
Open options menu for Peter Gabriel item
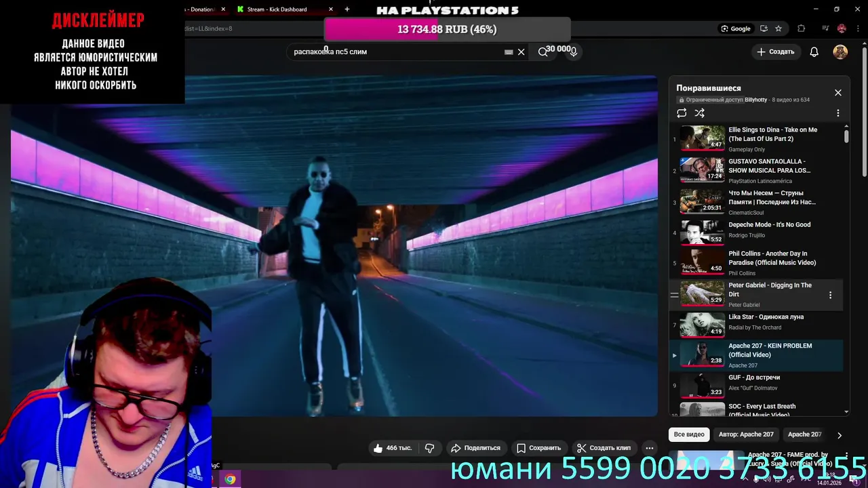tap(830, 295)
